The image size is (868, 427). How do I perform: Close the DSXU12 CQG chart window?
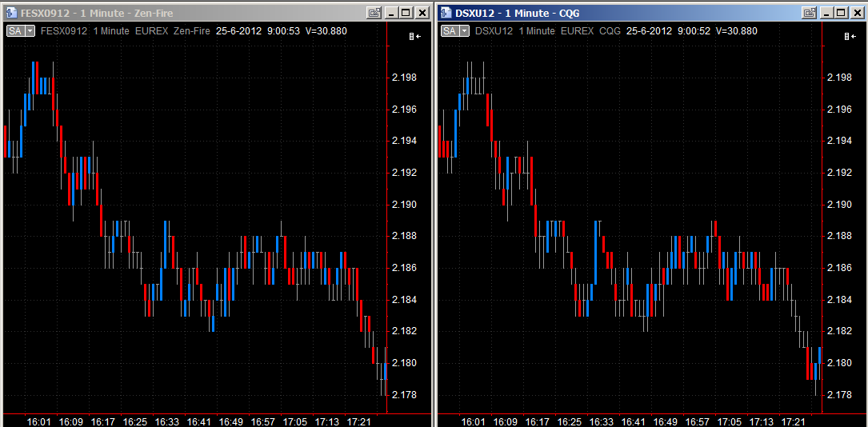857,12
